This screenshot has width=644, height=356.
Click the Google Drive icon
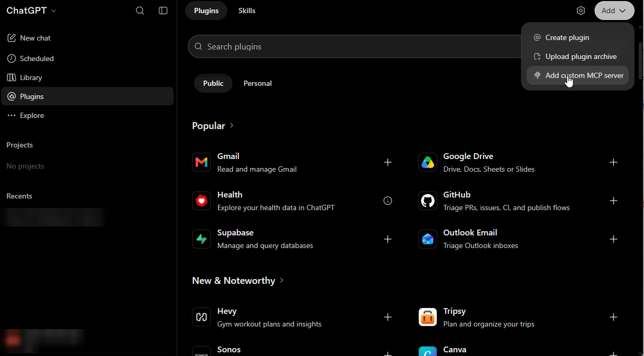[428, 162]
